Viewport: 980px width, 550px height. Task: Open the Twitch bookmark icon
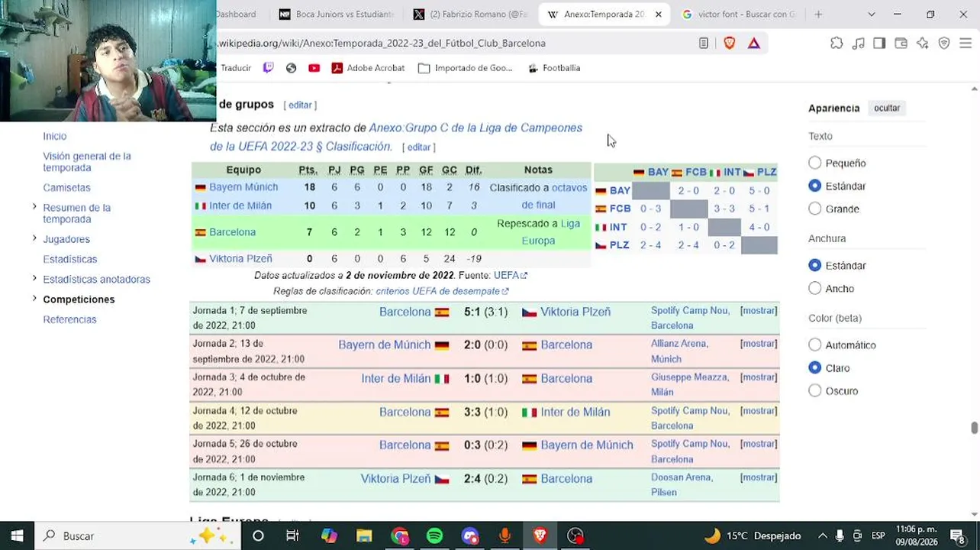[x=268, y=68]
